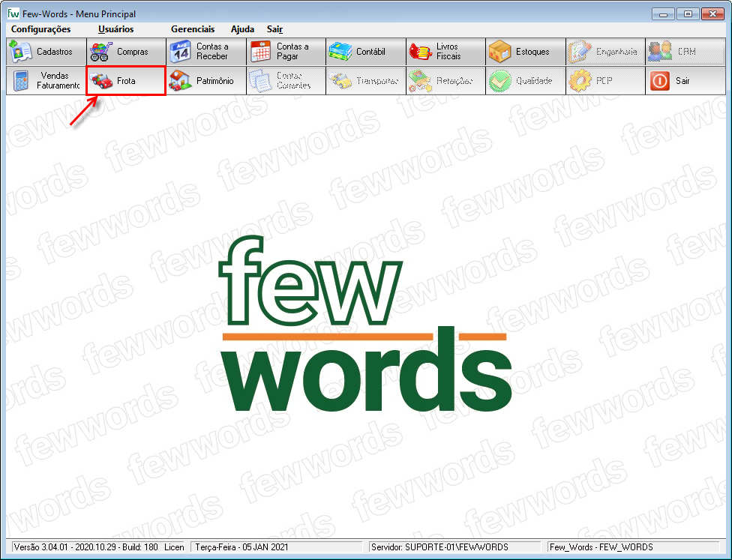Screen dimensions: 732x560
Task: Maximize the Few-Words window
Action: click(x=688, y=13)
